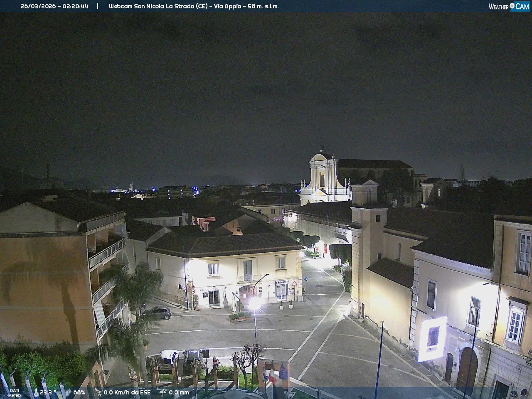The image size is (532, 399).
Task: Click the 68% humidity value
Action: (x=79, y=392)
